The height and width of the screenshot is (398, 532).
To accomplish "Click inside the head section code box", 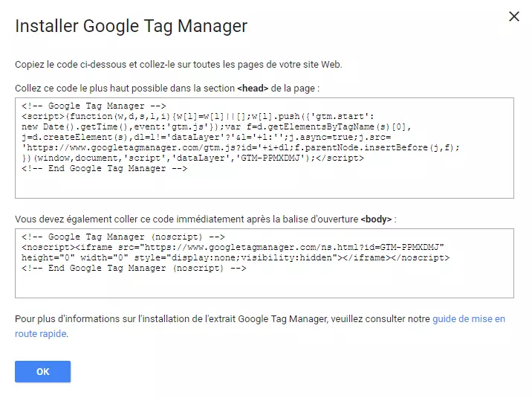I will tap(265, 148).
